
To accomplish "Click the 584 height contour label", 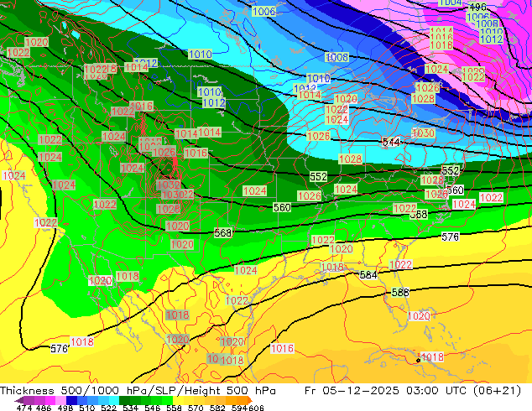I will [x=368, y=274].
